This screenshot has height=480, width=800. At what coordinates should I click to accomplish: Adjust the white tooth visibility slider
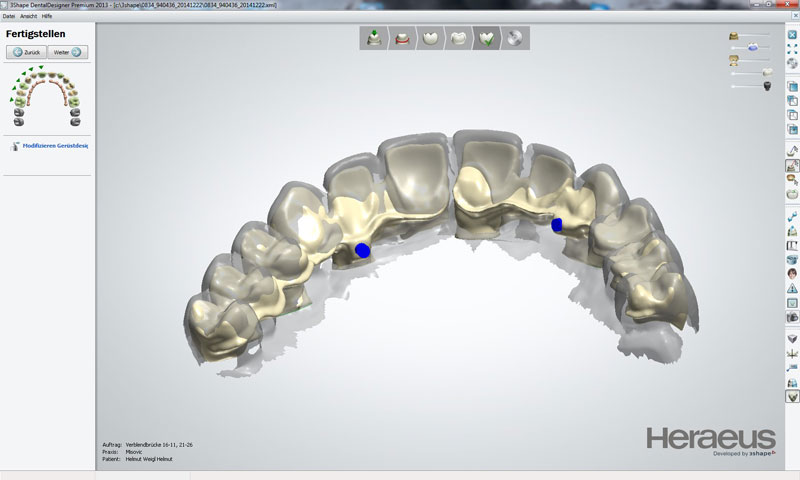766,72
